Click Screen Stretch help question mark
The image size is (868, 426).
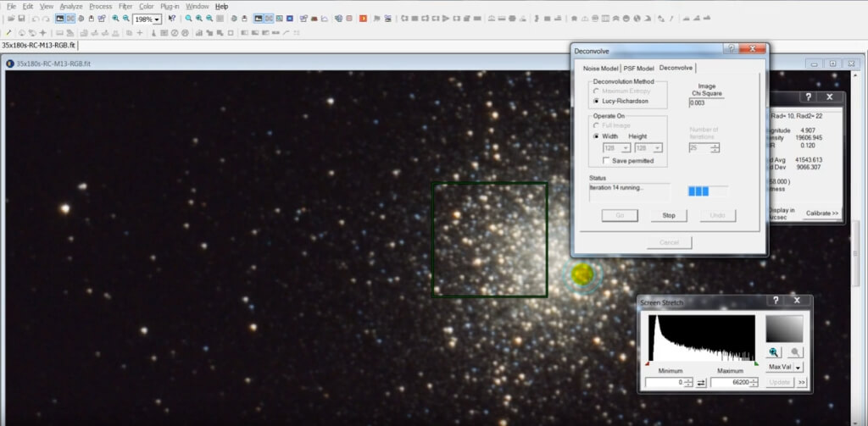tap(776, 301)
